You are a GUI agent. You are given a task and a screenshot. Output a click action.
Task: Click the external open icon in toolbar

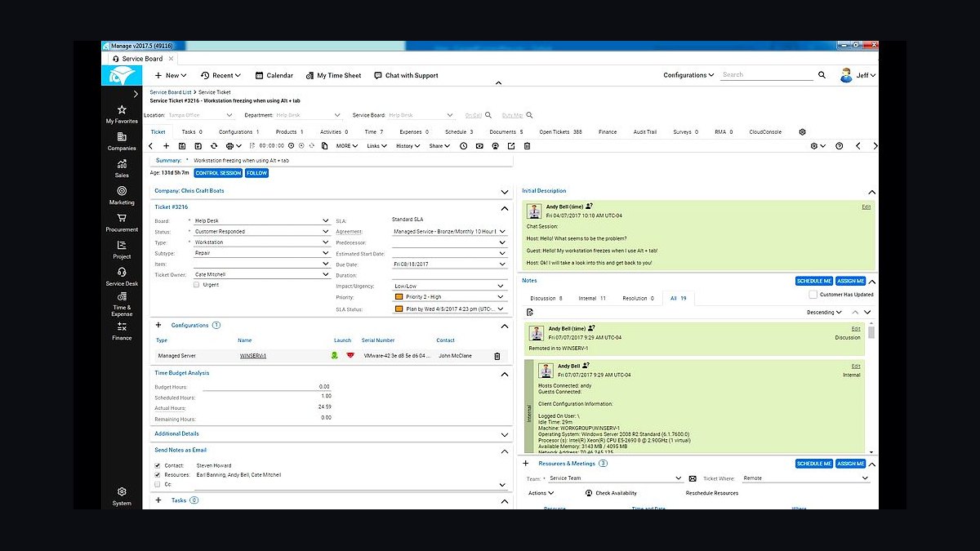point(511,146)
